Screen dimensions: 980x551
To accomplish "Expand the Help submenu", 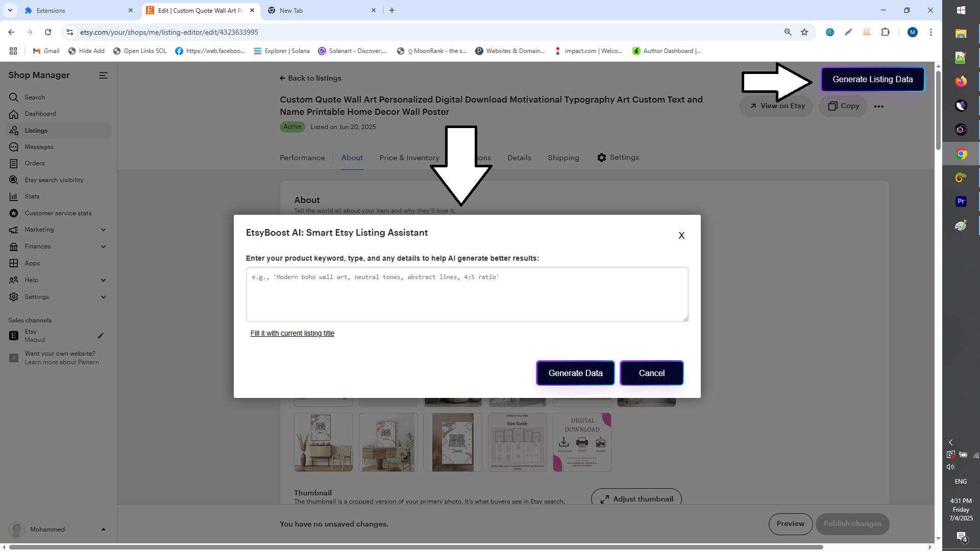I will pos(103,280).
